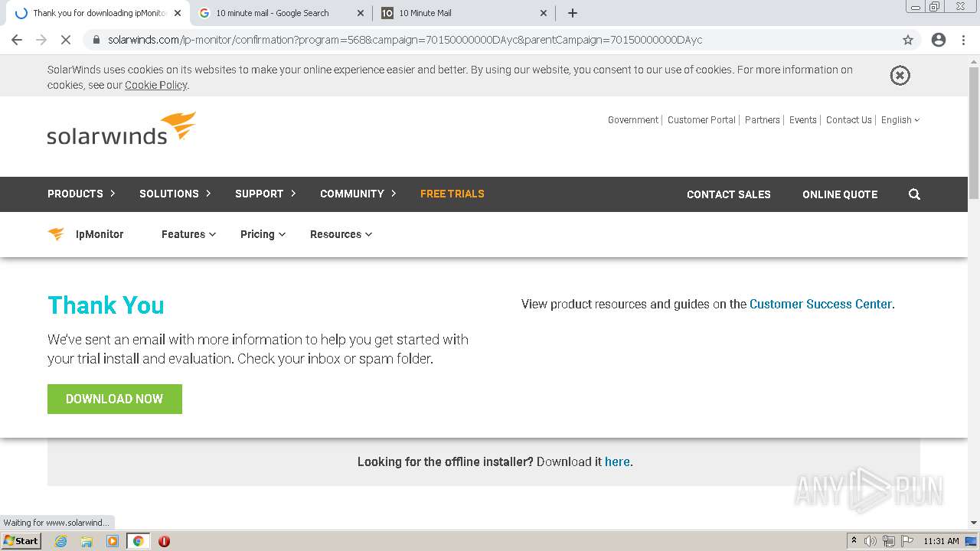
Task: Open a new browser tab
Action: point(573,13)
